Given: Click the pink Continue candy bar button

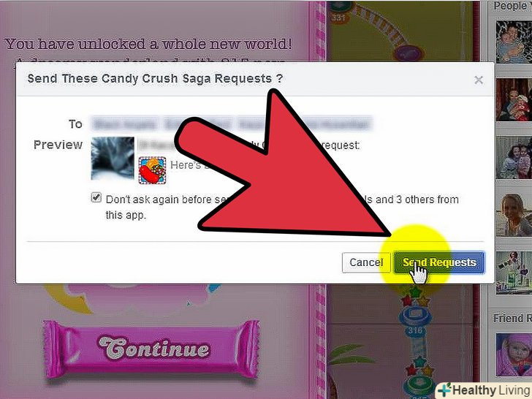Looking at the screenshot, I should (152, 349).
